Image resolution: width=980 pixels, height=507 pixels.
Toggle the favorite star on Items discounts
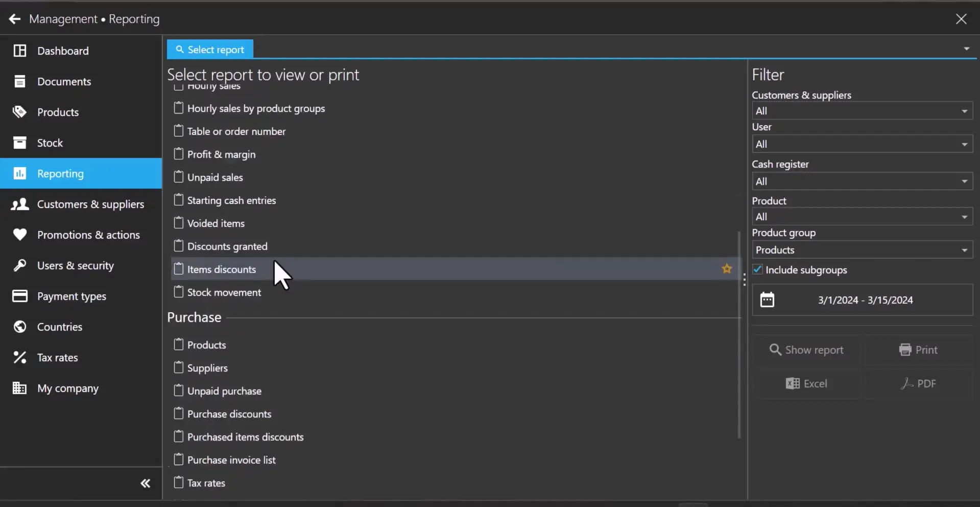(727, 269)
